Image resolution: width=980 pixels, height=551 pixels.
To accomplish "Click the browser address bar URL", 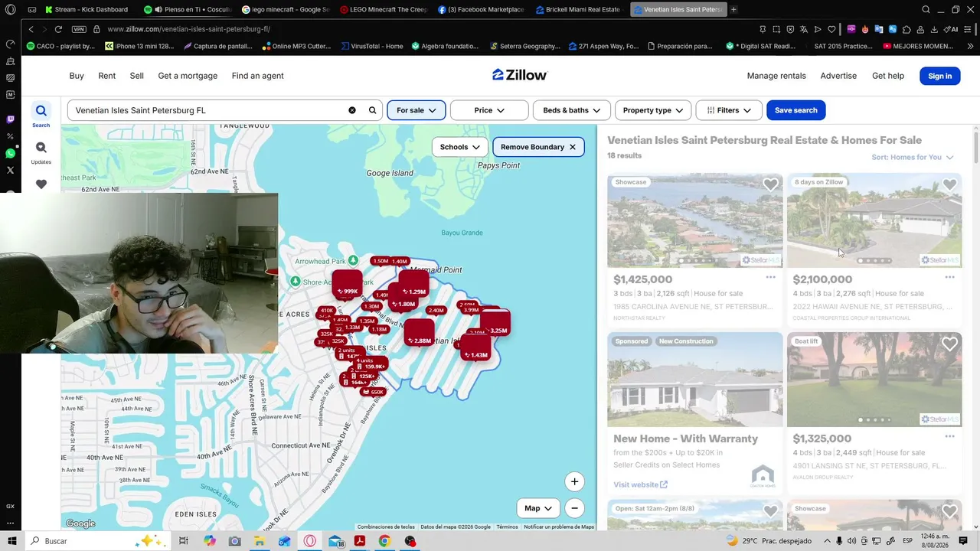I will (x=188, y=29).
